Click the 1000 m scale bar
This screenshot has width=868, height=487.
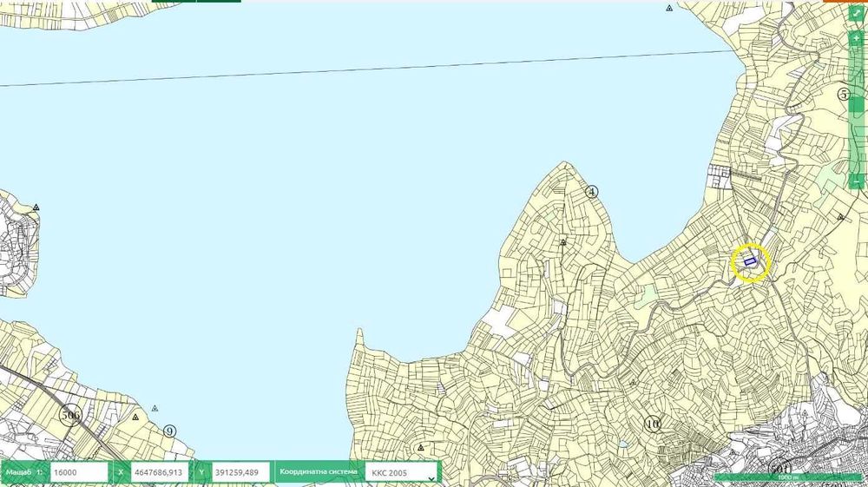[788, 477]
